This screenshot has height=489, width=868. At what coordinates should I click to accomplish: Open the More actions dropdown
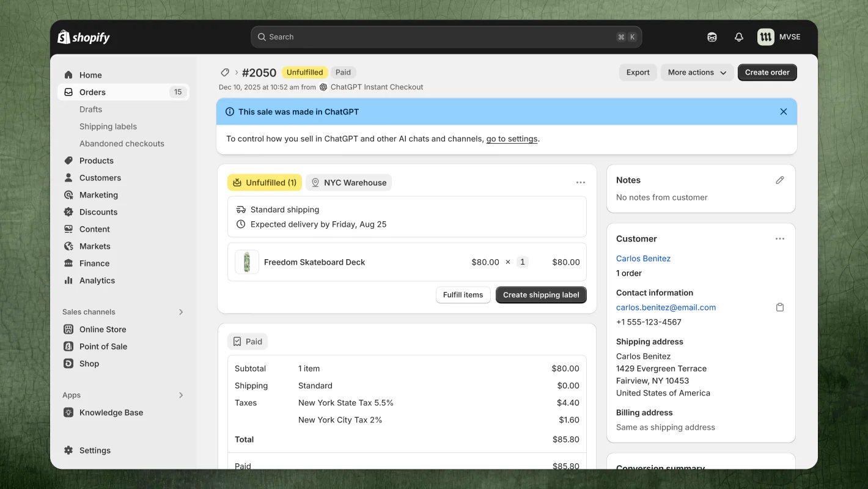coord(697,72)
